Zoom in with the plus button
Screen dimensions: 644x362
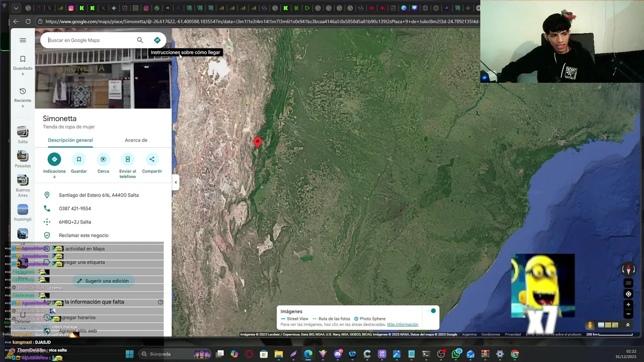click(x=628, y=305)
